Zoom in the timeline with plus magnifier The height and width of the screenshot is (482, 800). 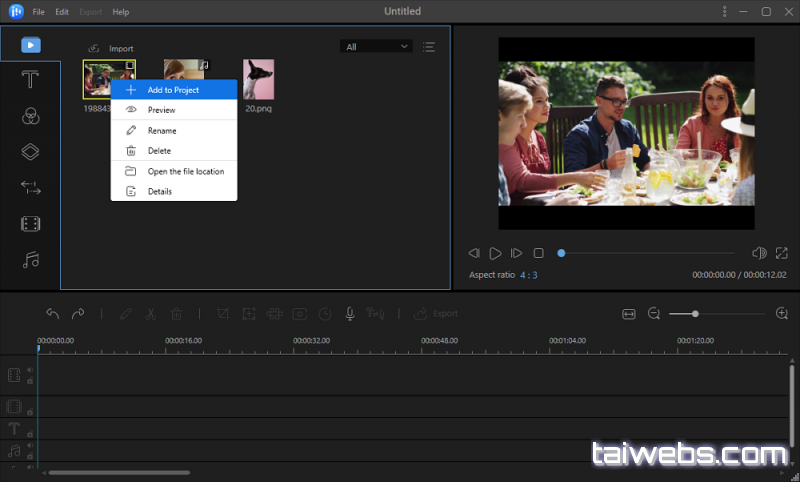coord(782,314)
